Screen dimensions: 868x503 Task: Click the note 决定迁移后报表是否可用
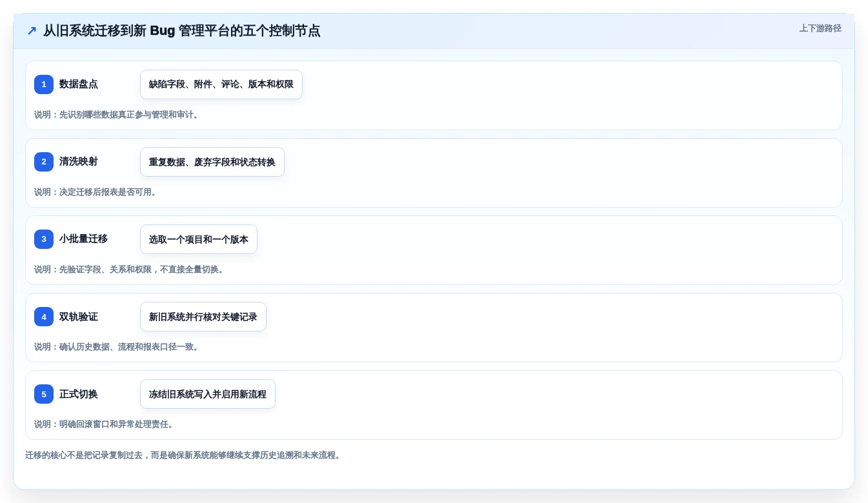[96, 192]
